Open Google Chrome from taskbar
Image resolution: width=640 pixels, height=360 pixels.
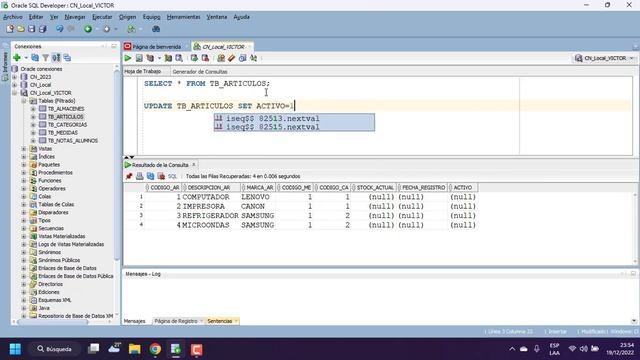155,349
